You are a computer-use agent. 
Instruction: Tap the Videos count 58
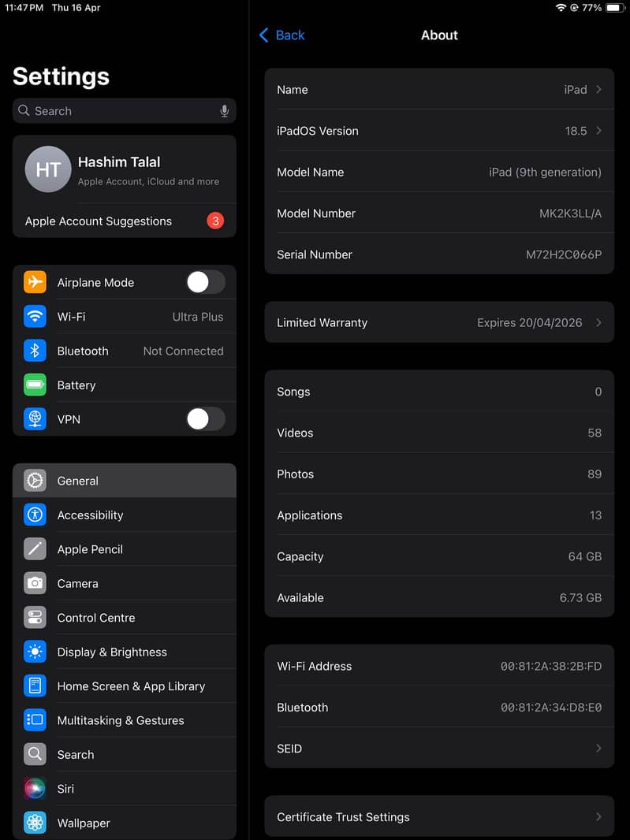[x=594, y=433]
